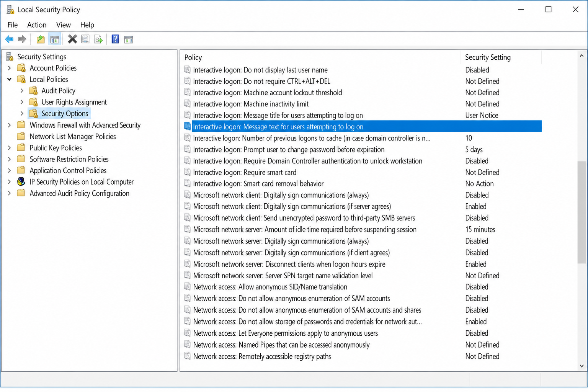This screenshot has height=392, width=588.
Task: Toggle the Show/Hide Console Tree icon
Action: click(54, 39)
